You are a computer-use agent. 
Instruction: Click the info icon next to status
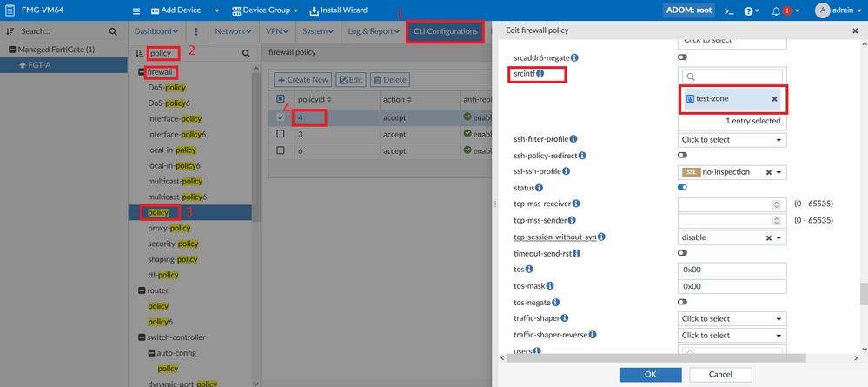540,188
